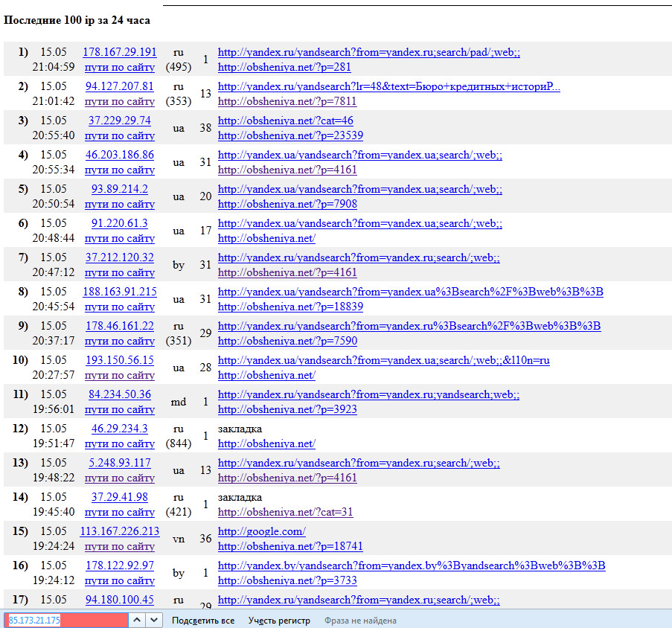The width and height of the screenshot is (672, 628).
Task: Open IP link 37.212.120.32
Action: [x=120, y=258]
